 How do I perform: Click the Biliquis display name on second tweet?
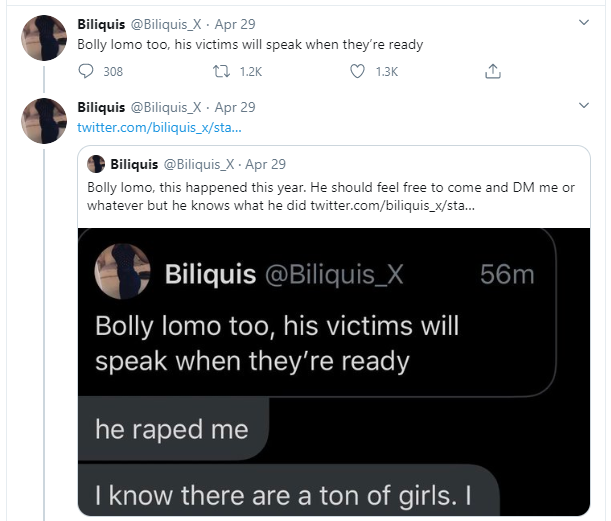tap(101, 107)
